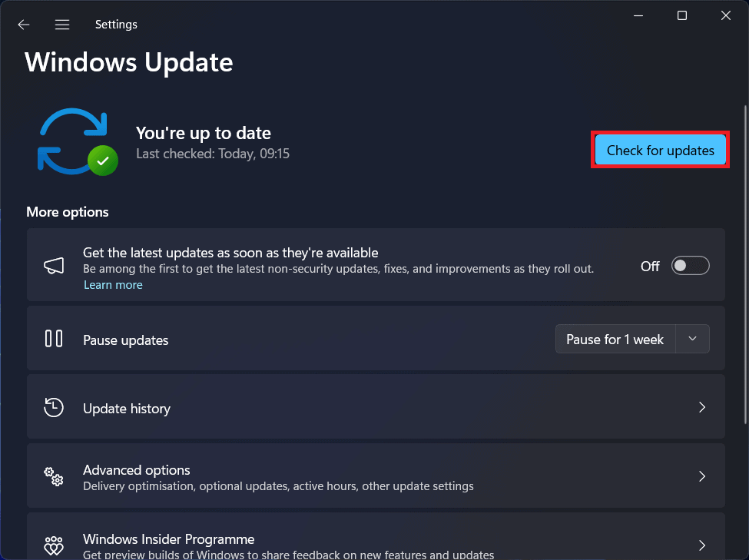Go back using the back arrow
This screenshot has height=560, width=749.
pos(23,25)
